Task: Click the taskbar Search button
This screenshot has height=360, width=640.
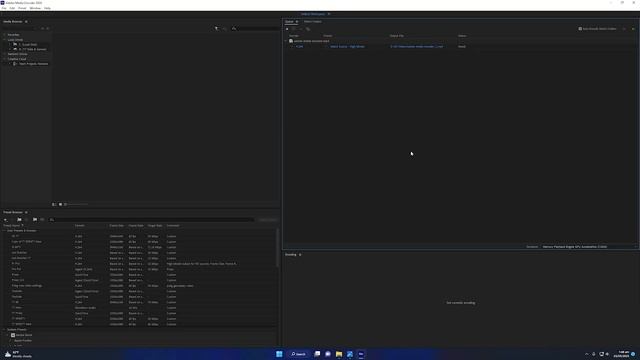Action: (x=298, y=354)
